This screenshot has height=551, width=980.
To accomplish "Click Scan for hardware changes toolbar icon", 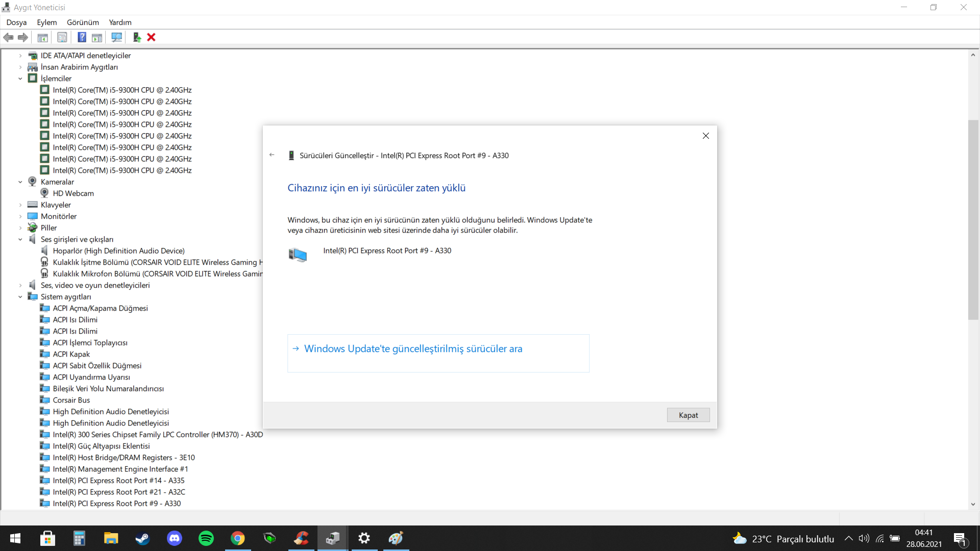I will point(117,37).
